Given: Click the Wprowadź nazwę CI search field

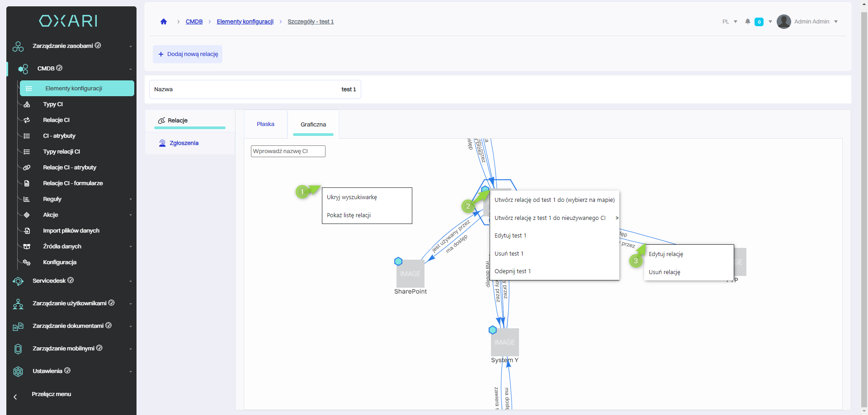Looking at the screenshot, I should [288, 151].
